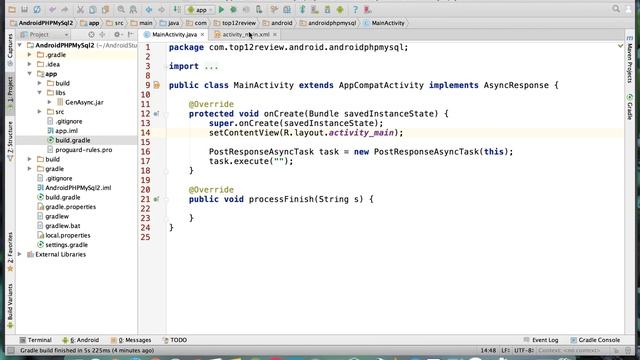Screen dimensions: 640x360
Task: Collapse the AndroidPHPMySql2 root node
Action: coord(20,45)
